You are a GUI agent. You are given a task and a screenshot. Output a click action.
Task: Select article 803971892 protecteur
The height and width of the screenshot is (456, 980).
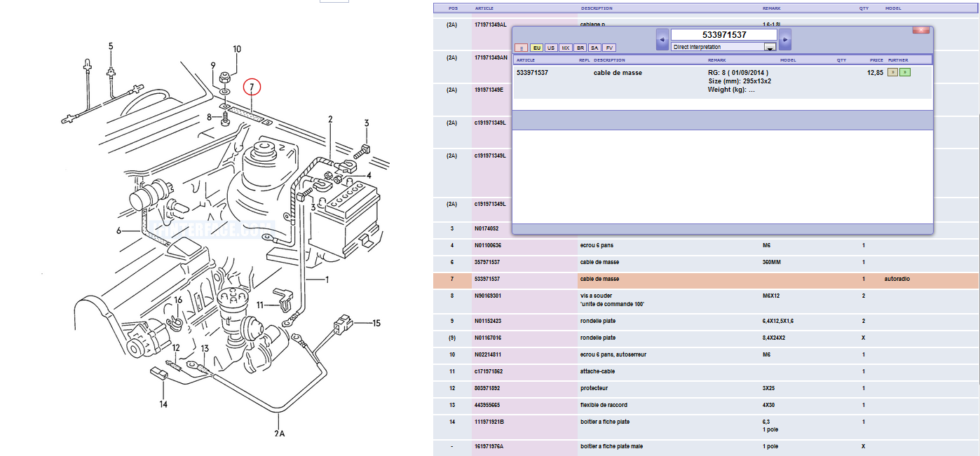point(706,389)
